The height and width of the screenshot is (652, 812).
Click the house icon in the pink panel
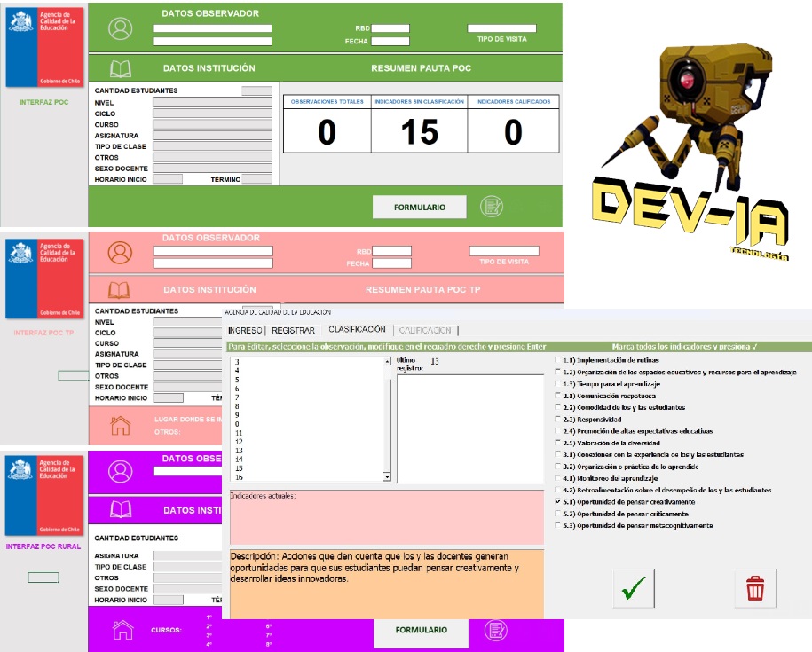click(120, 425)
